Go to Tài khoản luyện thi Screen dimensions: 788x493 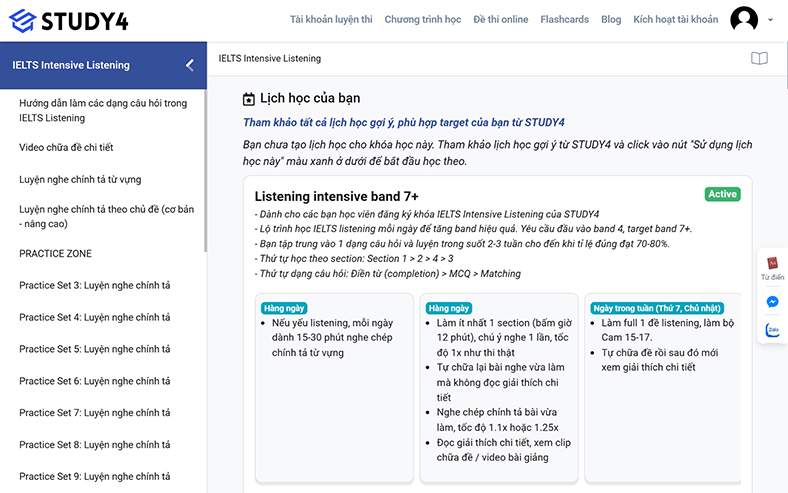point(330,20)
